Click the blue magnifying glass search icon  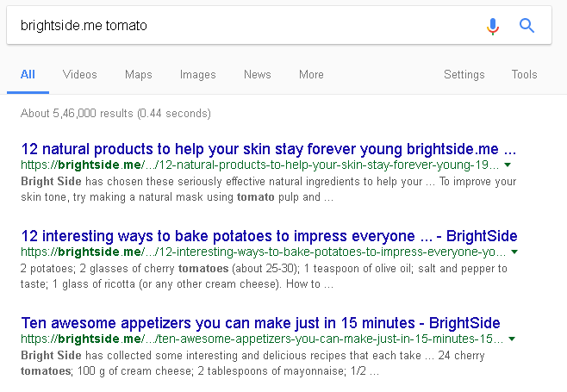pyautogui.click(x=526, y=26)
